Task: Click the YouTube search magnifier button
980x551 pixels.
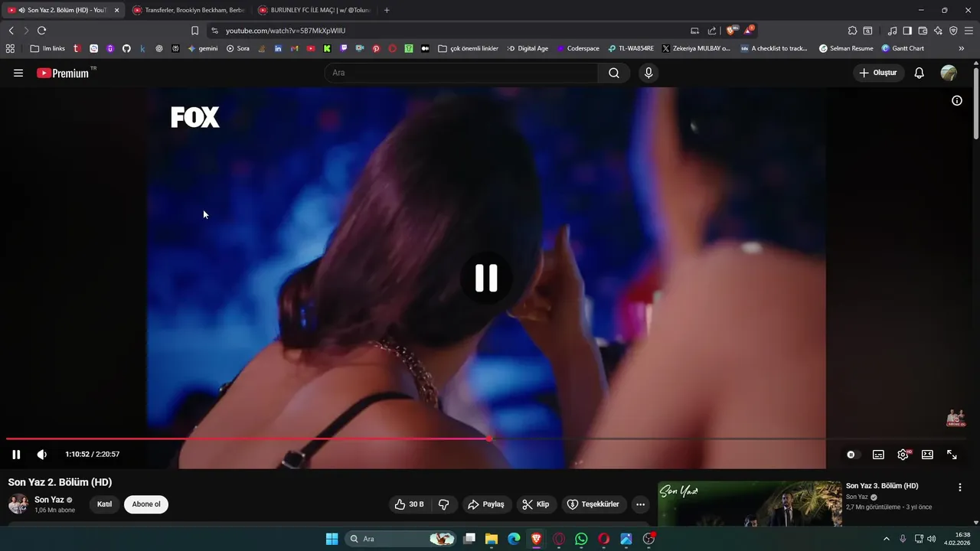Action: click(614, 73)
